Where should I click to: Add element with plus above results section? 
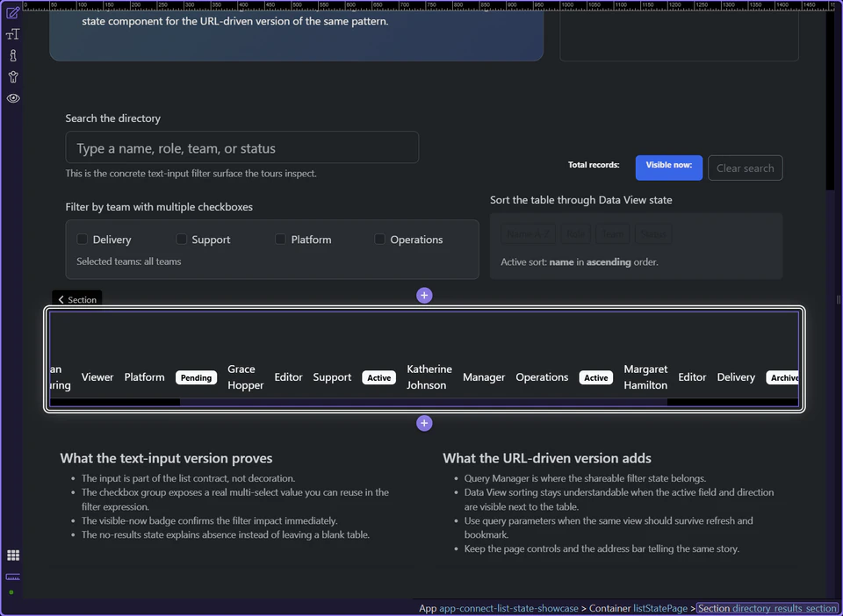424,296
